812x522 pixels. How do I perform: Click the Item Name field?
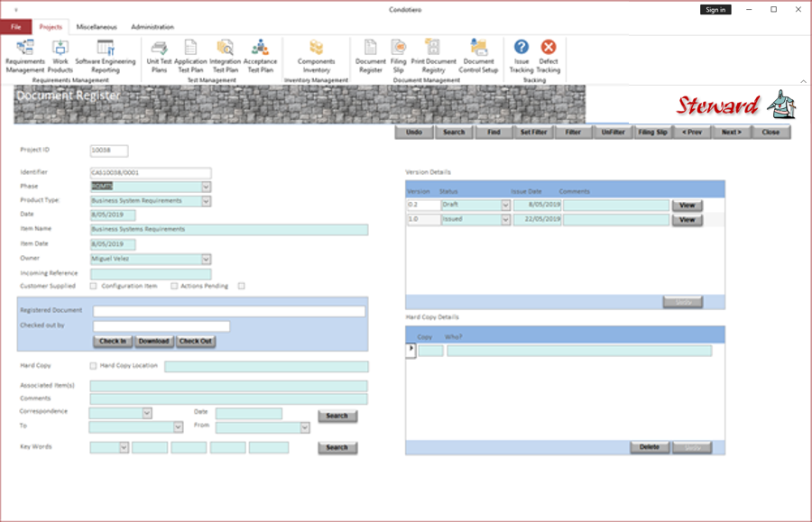(229, 230)
